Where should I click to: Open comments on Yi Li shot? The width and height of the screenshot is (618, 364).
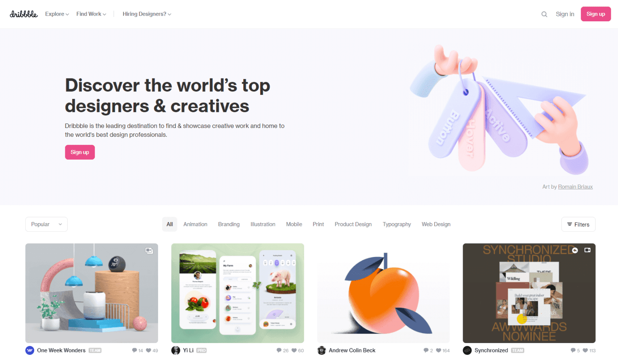click(279, 350)
